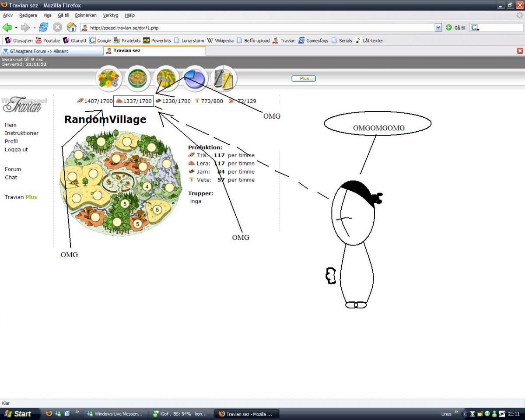The image size is (525, 420).
Task: Open the Firefox home page
Action: pos(72,28)
